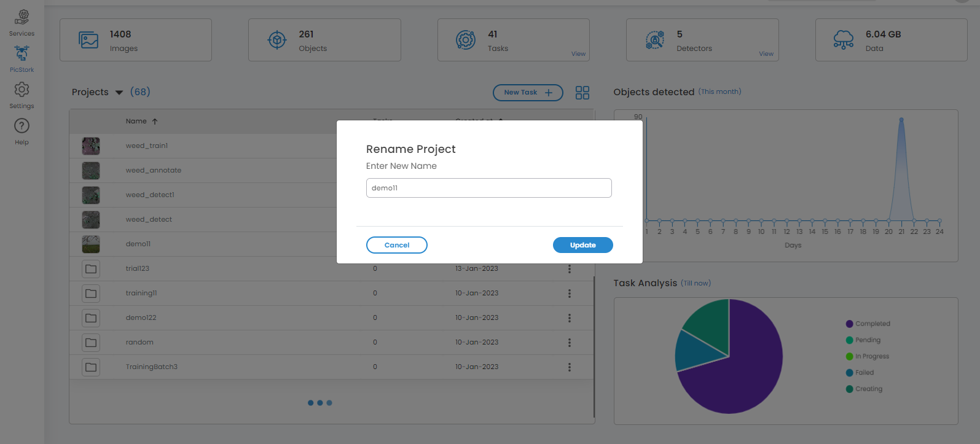This screenshot has height=444, width=980.
Task: Click View link on the Tasks card
Action: pyautogui.click(x=578, y=54)
